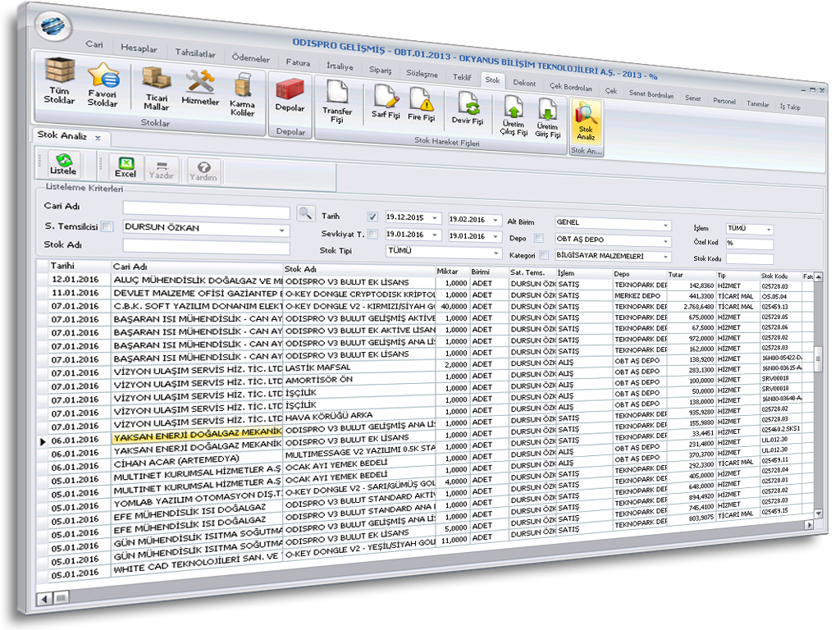Screen dimensions: 840x630
Task: Switch to the Hesaplar ribbon tab
Action: [x=139, y=48]
